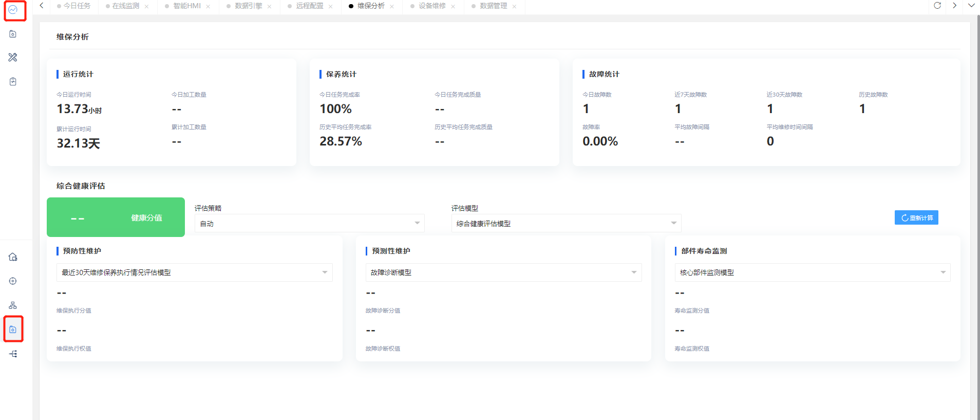
Task: Expand the 评估策略 dropdown set to 自动
Action: 309,223
